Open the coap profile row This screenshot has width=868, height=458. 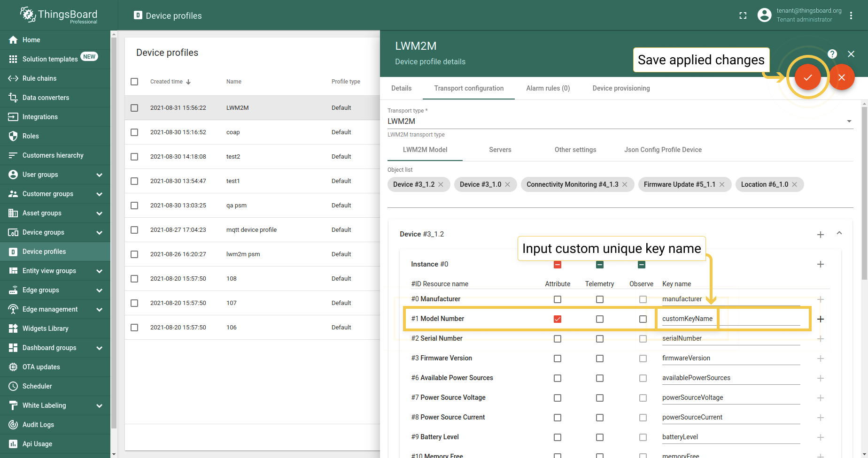pyautogui.click(x=252, y=132)
